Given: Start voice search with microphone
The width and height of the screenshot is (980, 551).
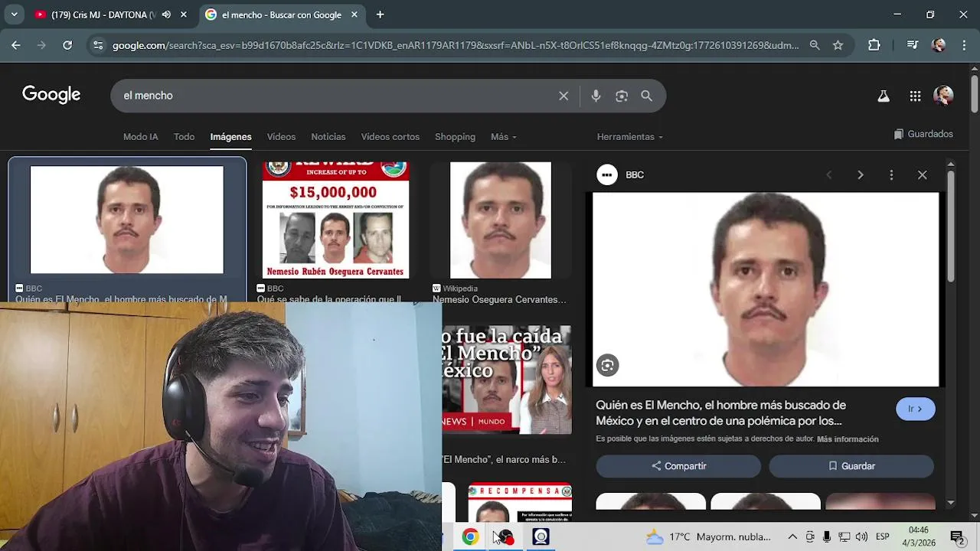Looking at the screenshot, I should click(596, 96).
